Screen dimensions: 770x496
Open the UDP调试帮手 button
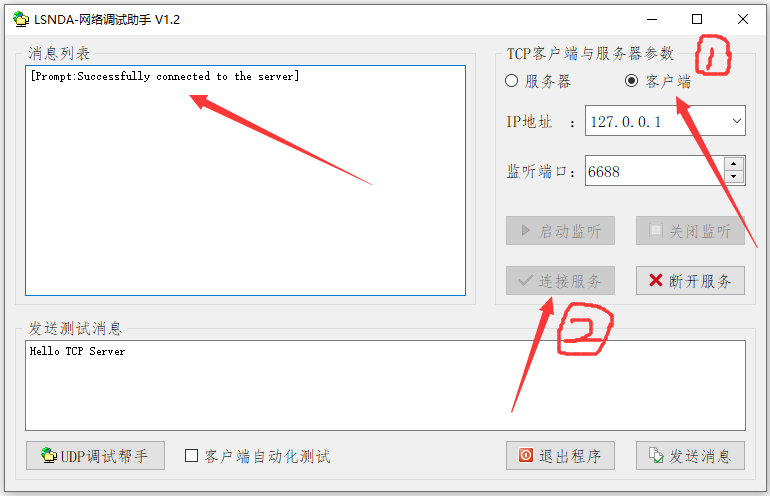point(95,455)
